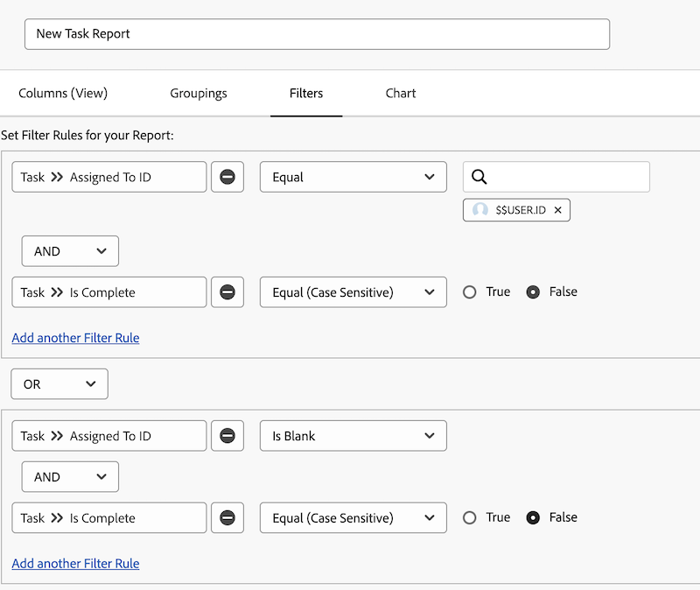Click the magnifying glass search icon

[478, 177]
